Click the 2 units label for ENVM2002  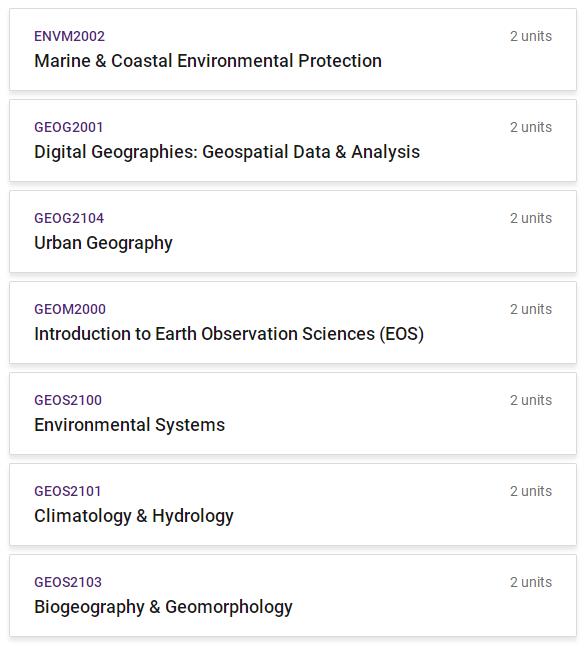coord(531,36)
